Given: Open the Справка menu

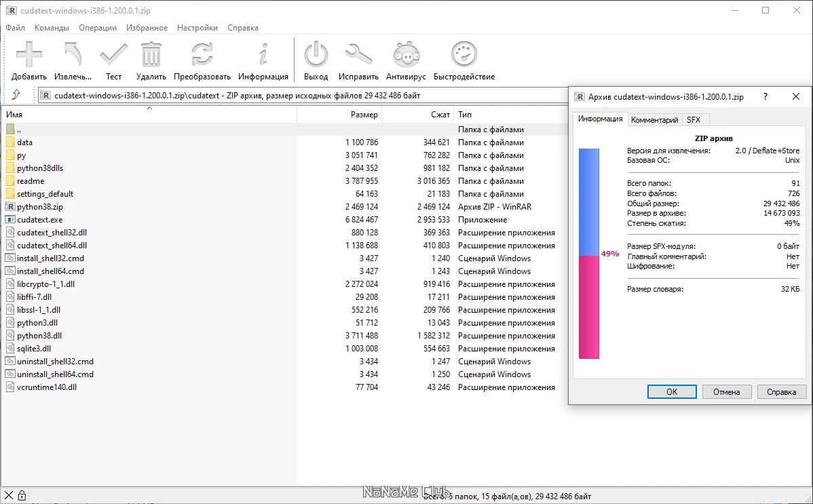Looking at the screenshot, I should click(243, 28).
